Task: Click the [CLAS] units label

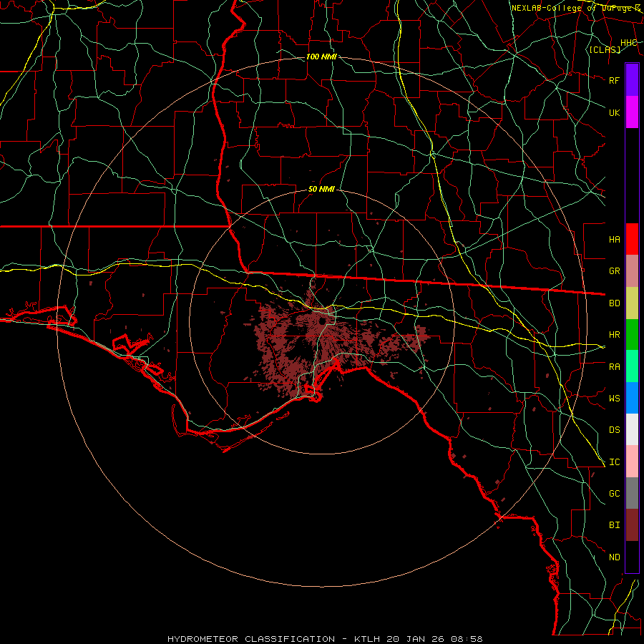Action: coord(605,49)
